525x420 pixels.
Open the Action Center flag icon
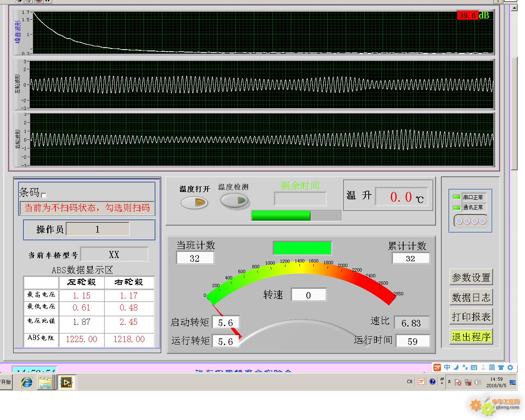(458, 382)
